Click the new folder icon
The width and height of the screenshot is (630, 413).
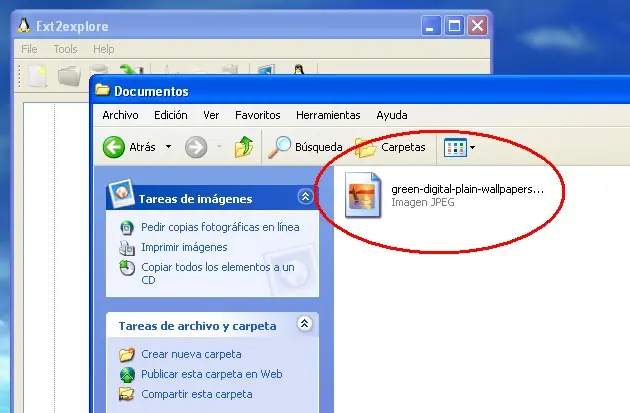[127, 354]
